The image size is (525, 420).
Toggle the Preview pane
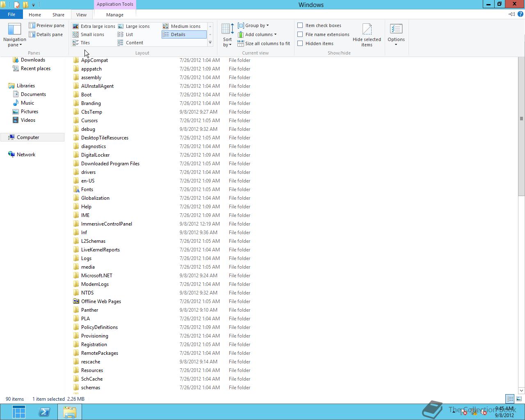[x=46, y=25]
